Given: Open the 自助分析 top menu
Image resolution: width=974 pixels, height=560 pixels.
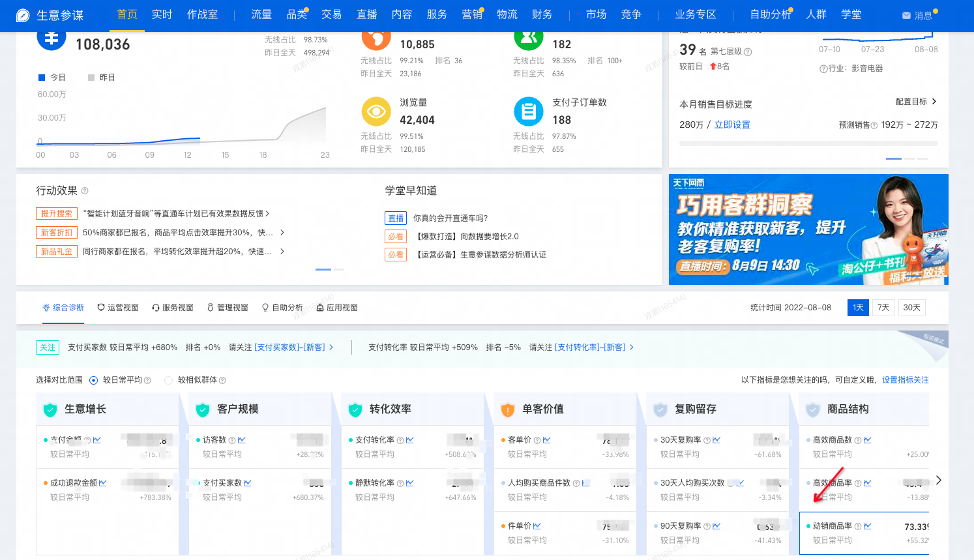Looking at the screenshot, I should pos(770,14).
